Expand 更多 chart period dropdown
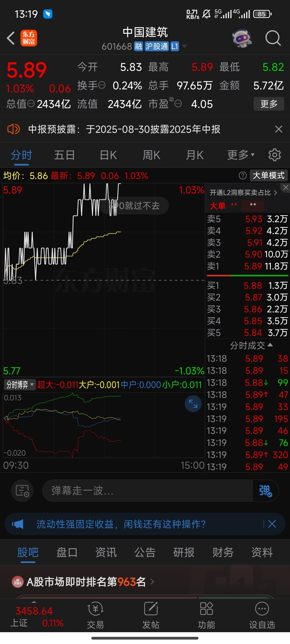The image size is (290, 644). [x=241, y=155]
